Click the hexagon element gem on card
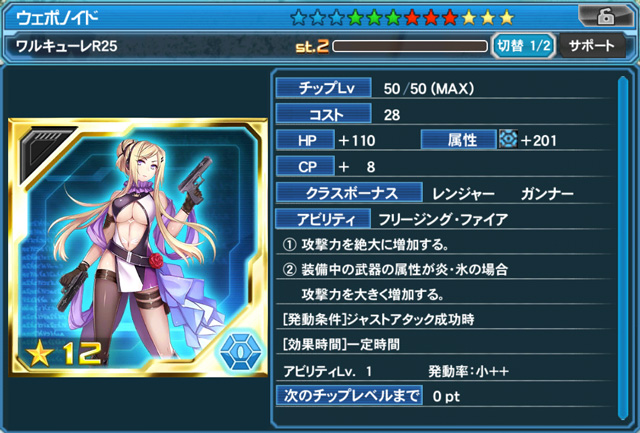The height and width of the screenshot is (433, 640). [x=240, y=351]
